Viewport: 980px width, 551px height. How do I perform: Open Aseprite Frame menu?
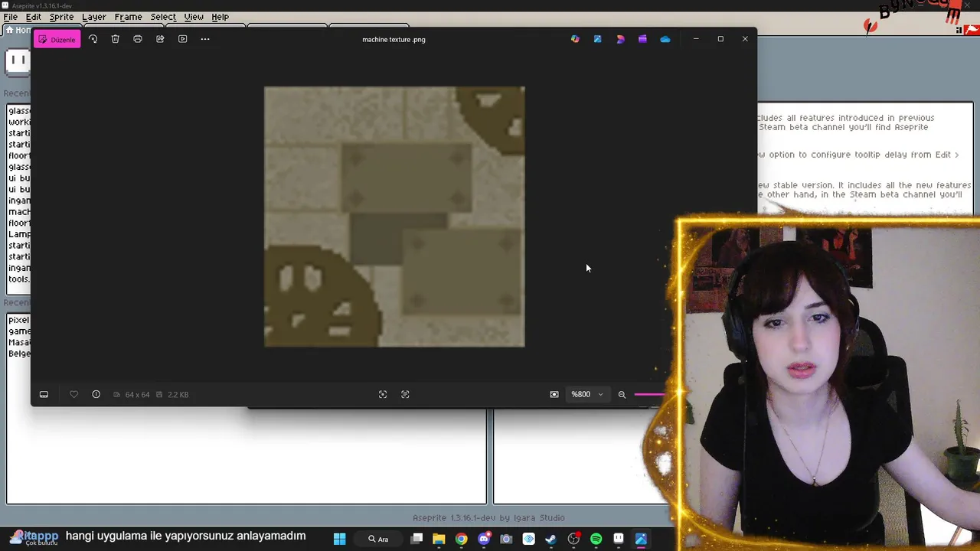tap(128, 17)
